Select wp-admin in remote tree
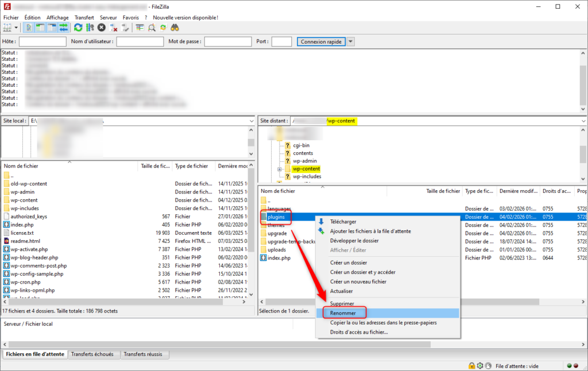This screenshot has height=371, width=588. point(304,161)
